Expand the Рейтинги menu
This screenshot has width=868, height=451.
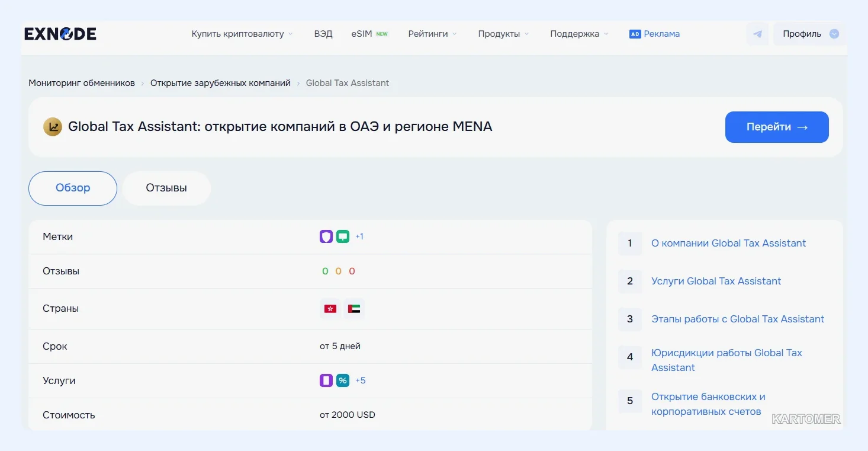click(x=432, y=34)
